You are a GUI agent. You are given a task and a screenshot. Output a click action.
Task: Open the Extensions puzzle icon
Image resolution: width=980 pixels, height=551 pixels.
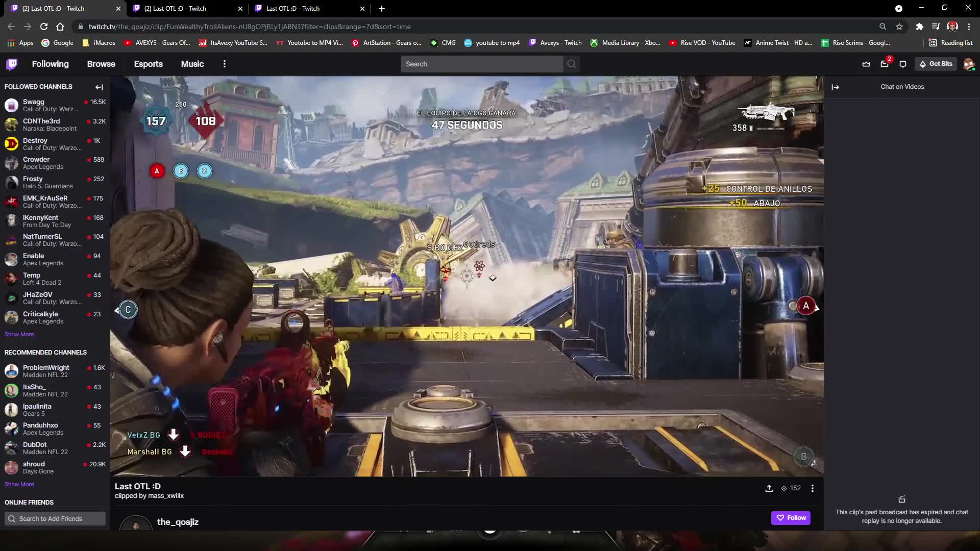pos(919,27)
